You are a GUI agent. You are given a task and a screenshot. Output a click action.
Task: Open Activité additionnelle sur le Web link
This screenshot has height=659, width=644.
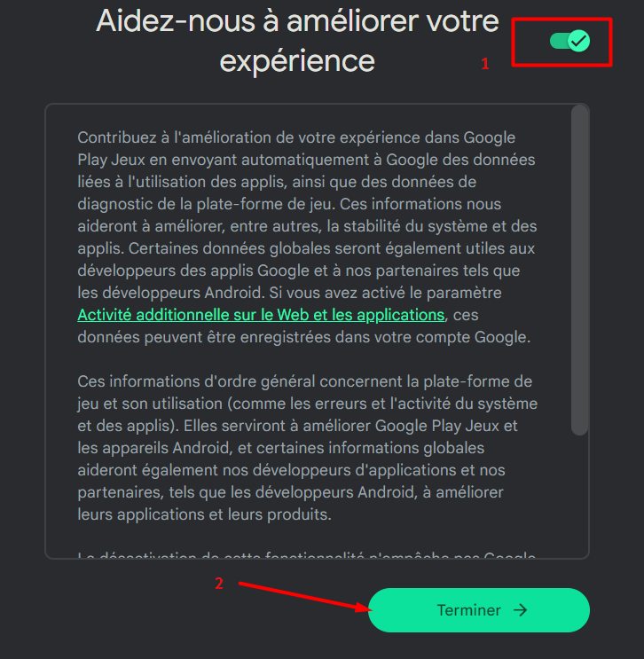[261, 315]
